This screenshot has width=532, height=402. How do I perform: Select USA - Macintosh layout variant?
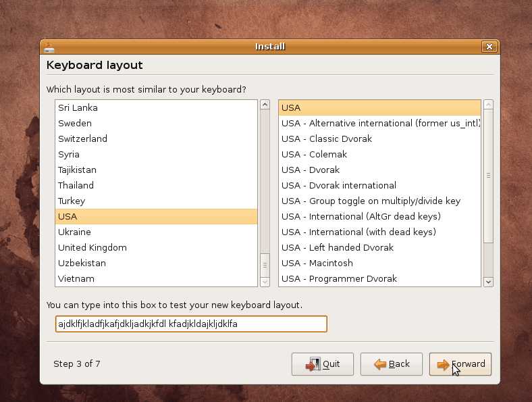[317, 263]
